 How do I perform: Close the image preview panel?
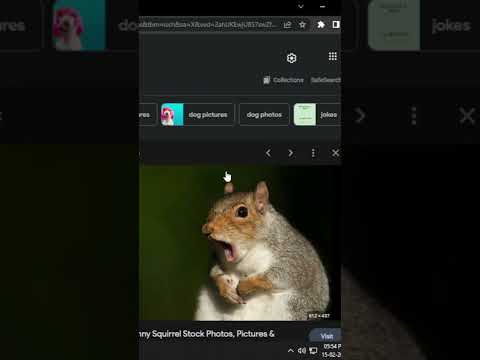point(335,153)
